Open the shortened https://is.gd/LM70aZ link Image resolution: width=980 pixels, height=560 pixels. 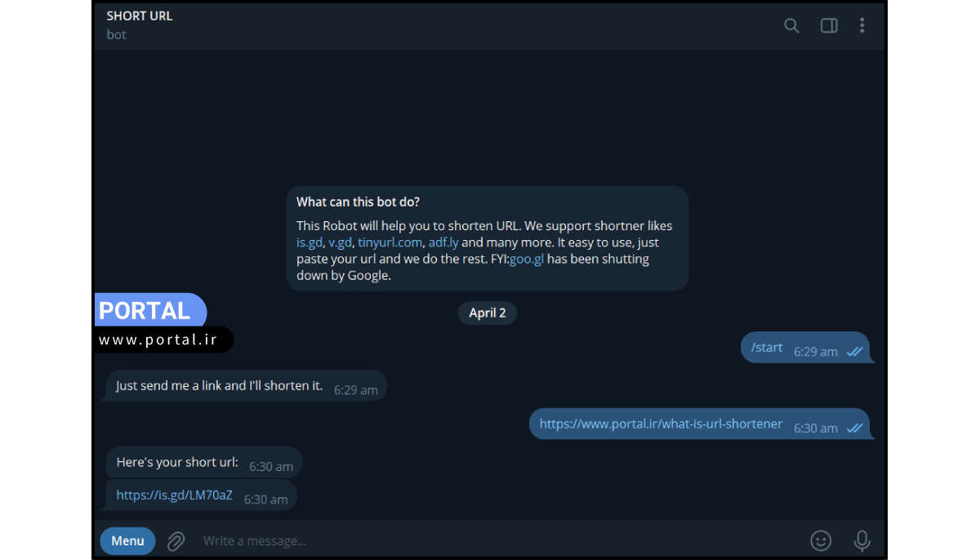[174, 495]
